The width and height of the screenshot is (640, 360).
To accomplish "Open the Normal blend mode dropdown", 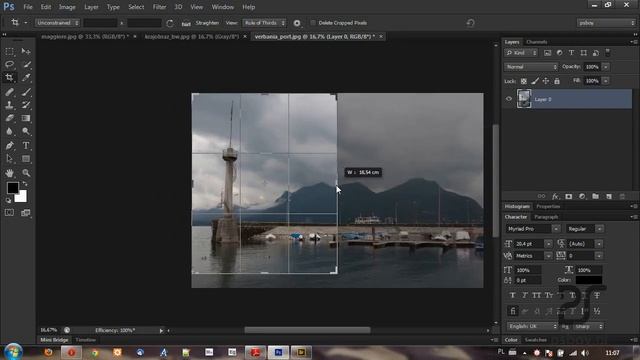I will 531,67.
